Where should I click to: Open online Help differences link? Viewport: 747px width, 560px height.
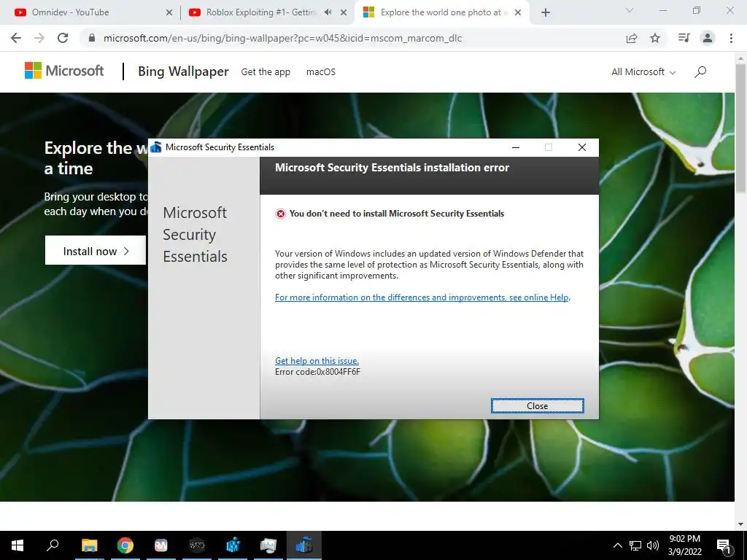[x=422, y=297]
